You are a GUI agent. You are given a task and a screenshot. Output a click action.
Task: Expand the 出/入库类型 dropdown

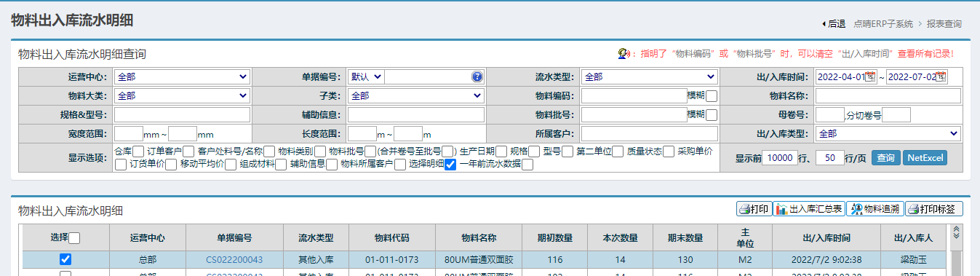pos(888,133)
